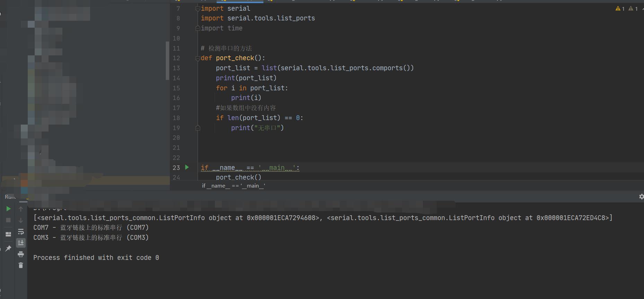Click fold end marker on line 9

point(198,28)
